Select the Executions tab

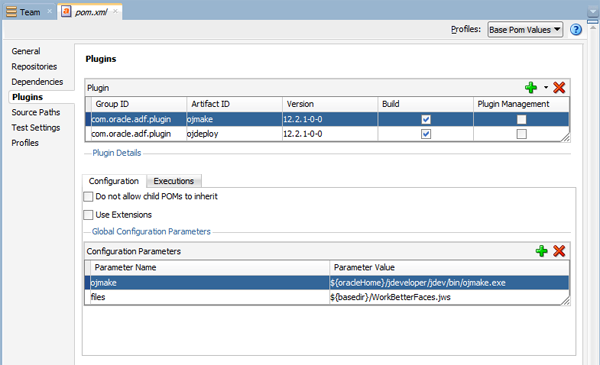pos(174,181)
